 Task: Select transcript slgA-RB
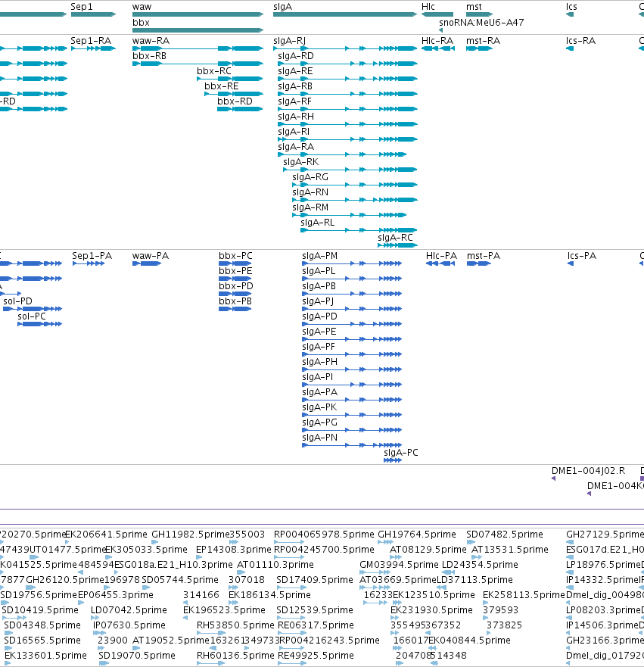[x=347, y=94]
